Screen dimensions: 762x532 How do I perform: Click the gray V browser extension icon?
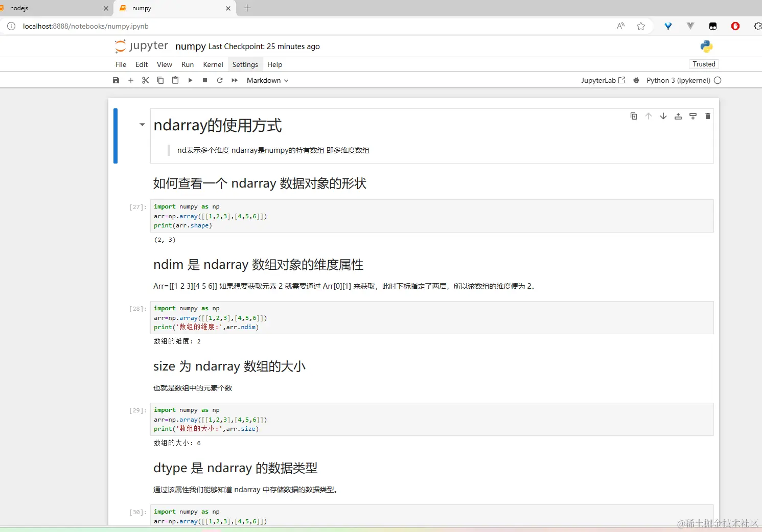[690, 26]
